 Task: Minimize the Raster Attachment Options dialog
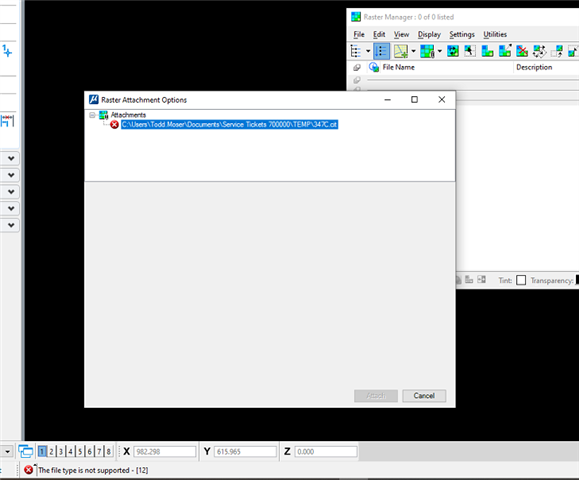(387, 100)
